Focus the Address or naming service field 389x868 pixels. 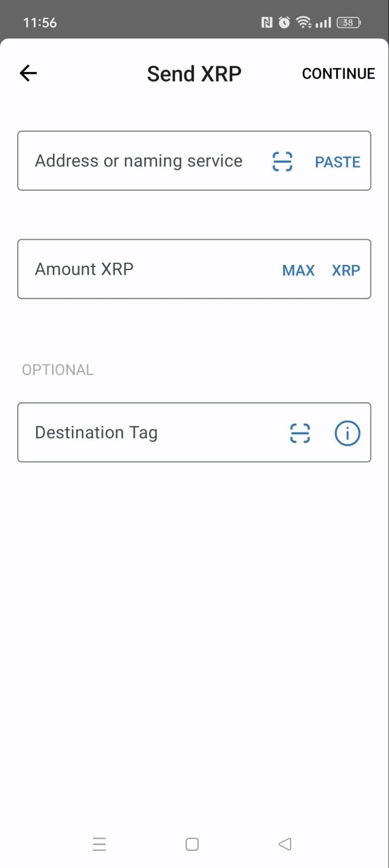tap(139, 161)
